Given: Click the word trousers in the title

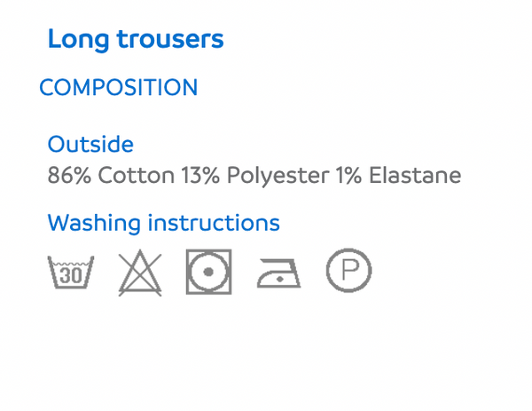Looking at the screenshot, I should (x=170, y=39).
